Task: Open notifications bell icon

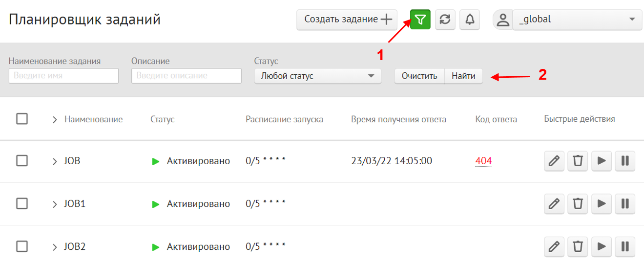Action: (x=470, y=20)
